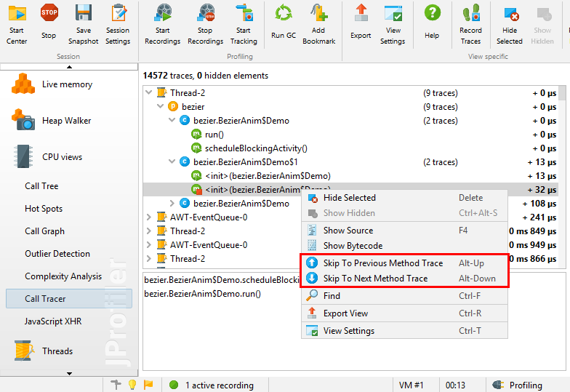Image resolution: width=570 pixels, height=392 pixels.
Task: Click the sidebar scroll-up arrow
Action: tap(69, 67)
